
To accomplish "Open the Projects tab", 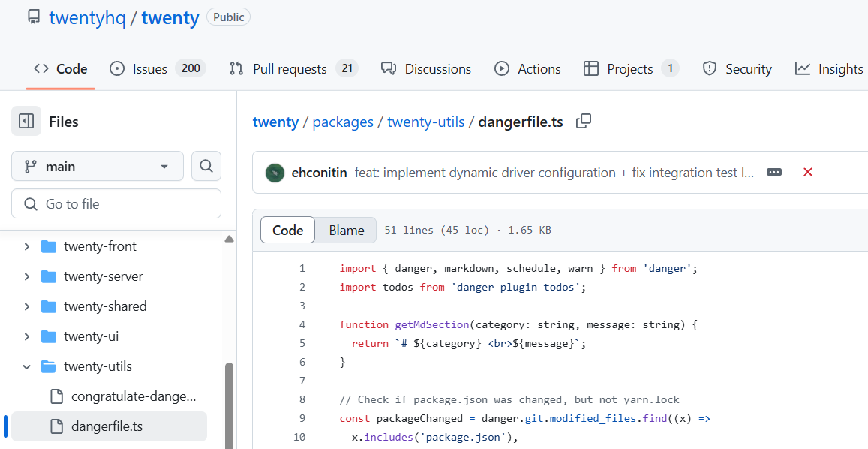I will 631,69.
